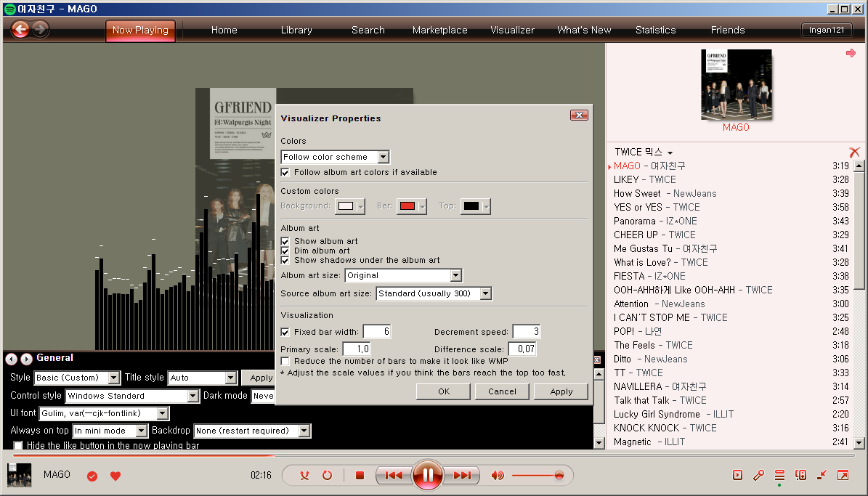
Task: Toggle Show shadows under the album art
Action: [x=285, y=260]
